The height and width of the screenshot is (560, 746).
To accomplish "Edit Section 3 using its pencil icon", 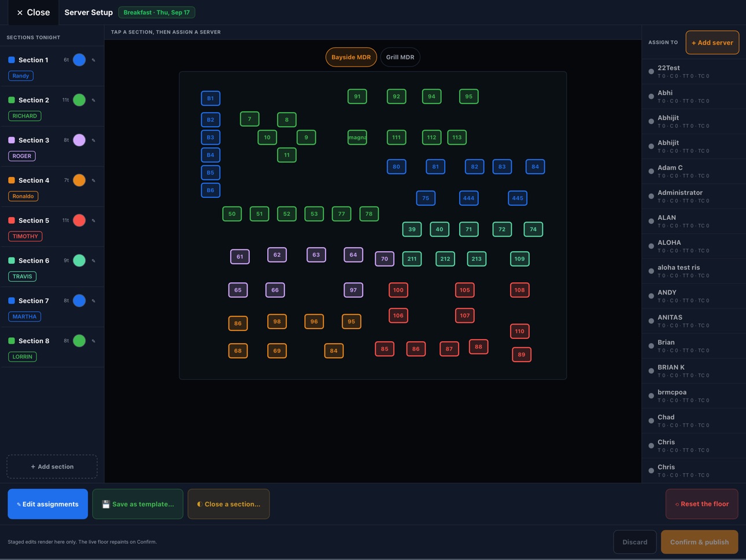I will pyautogui.click(x=94, y=140).
